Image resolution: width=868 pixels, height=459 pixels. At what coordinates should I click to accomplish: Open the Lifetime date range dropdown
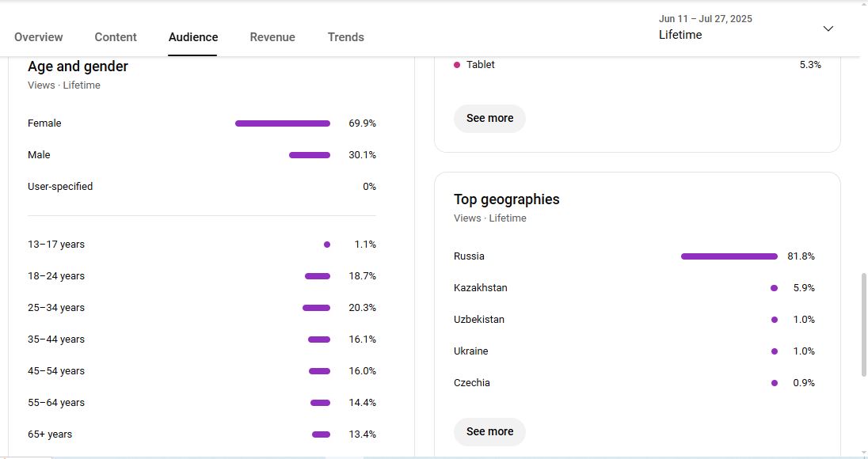pyautogui.click(x=746, y=28)
